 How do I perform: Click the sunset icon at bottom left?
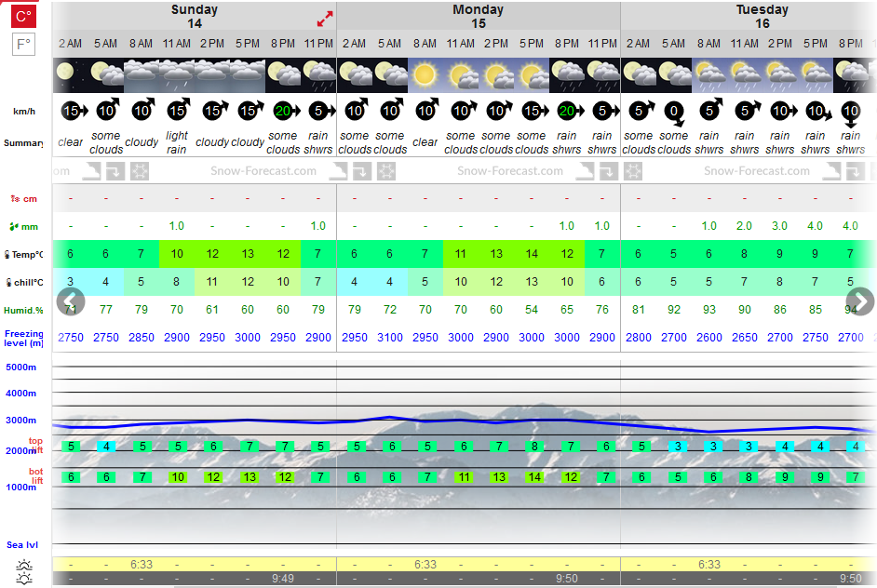coord(24,579)
